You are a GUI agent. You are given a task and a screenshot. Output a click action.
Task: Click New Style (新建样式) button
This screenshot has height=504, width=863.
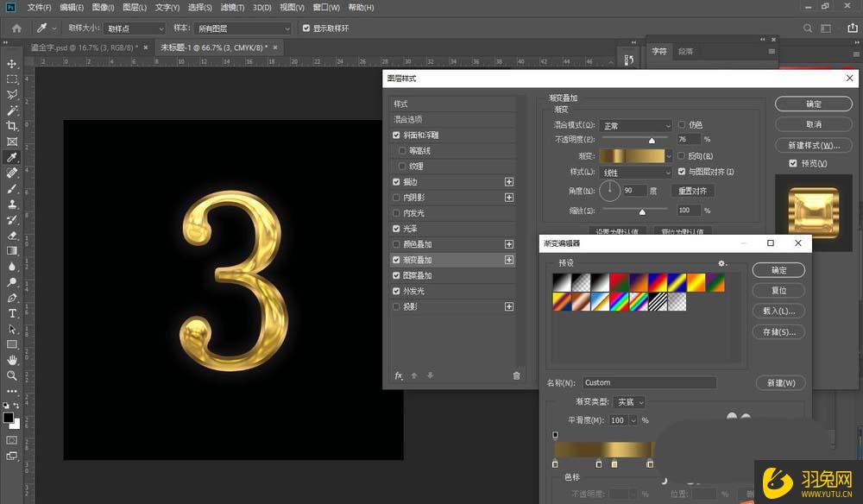click(x=814, y=145)
